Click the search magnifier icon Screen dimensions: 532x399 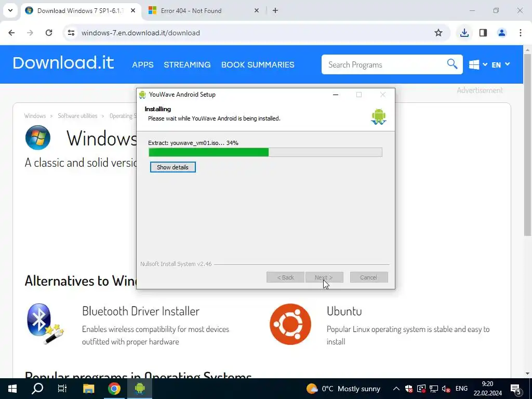pos(452,64)
